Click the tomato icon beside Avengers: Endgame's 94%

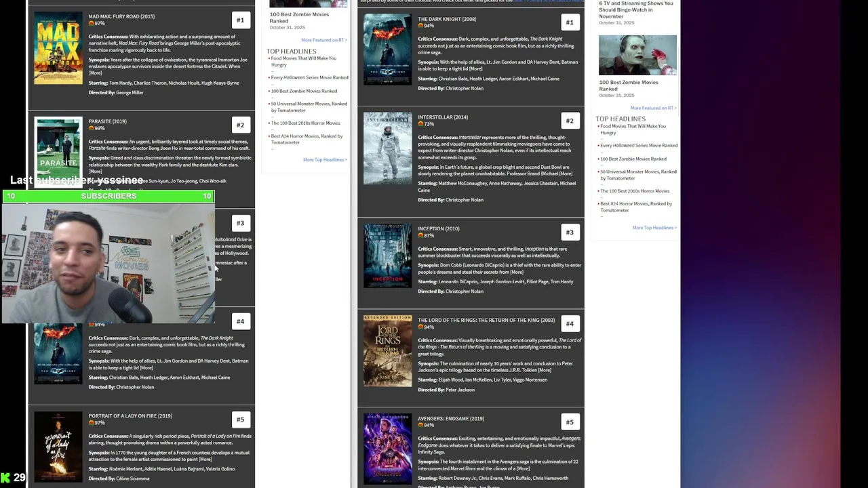[420, 426]
